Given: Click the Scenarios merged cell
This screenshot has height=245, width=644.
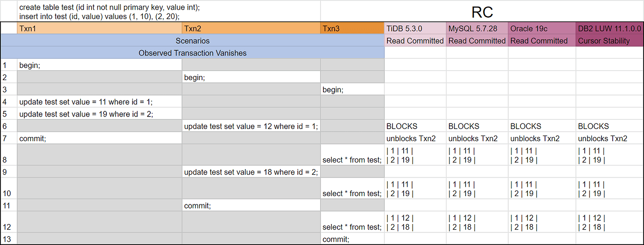Looking at the screenshot, I should pyautogui.click(x=192, y=41).
